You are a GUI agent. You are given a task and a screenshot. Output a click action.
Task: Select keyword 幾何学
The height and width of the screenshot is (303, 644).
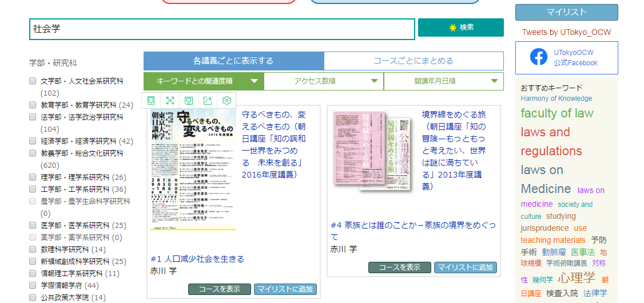pyautogui.click(x=543, y=280)
